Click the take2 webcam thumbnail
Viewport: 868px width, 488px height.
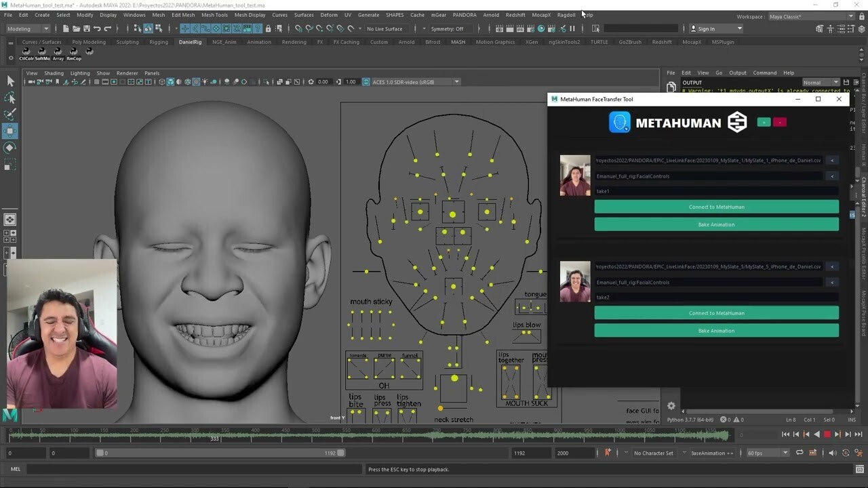pyautogui.click(x=574, y=282)
